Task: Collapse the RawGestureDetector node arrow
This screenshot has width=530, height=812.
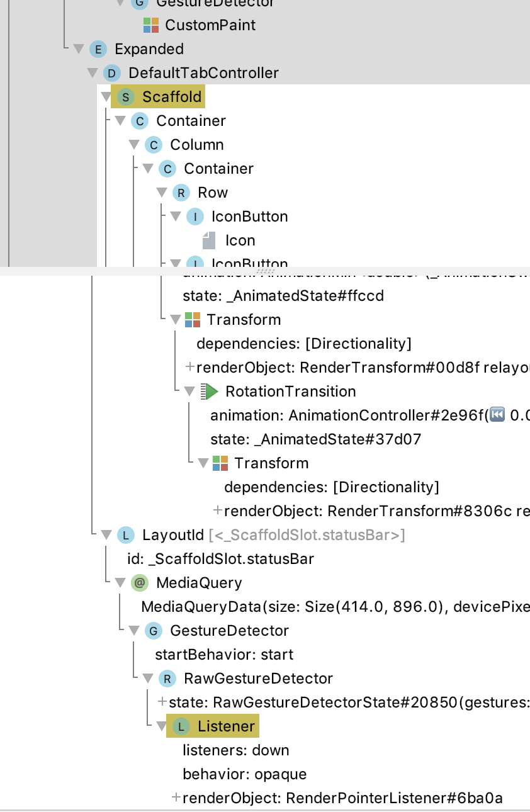Action: (x=148, y=679)
